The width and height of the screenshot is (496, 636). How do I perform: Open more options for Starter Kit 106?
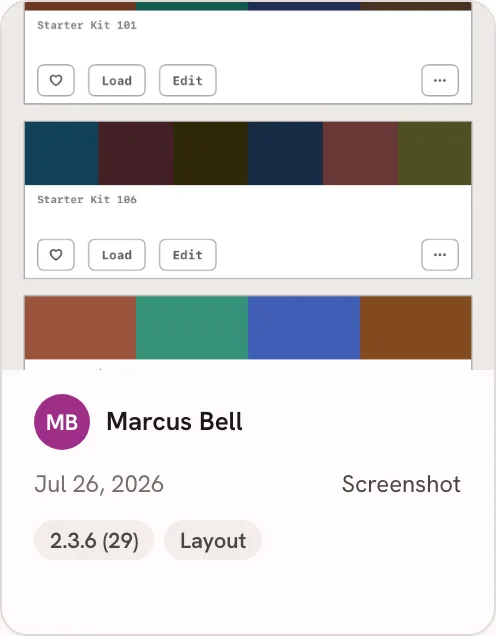pos(440,255)
